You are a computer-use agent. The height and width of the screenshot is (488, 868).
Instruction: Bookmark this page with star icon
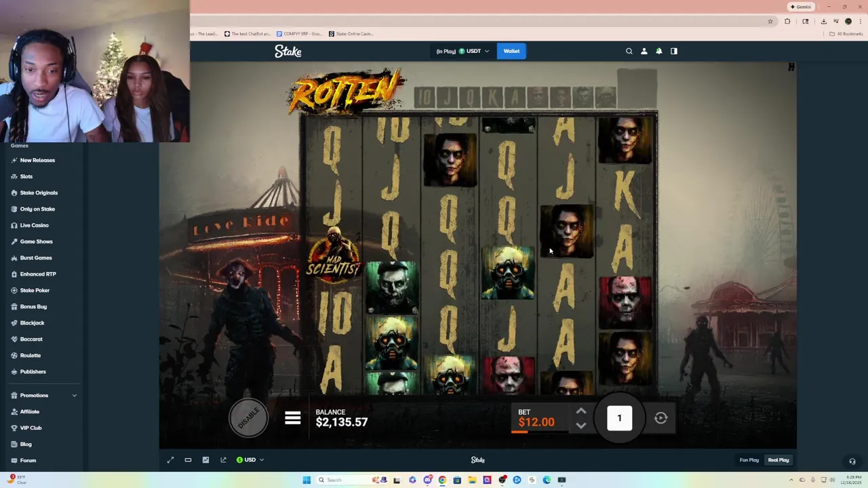click(x=770, y=21)
